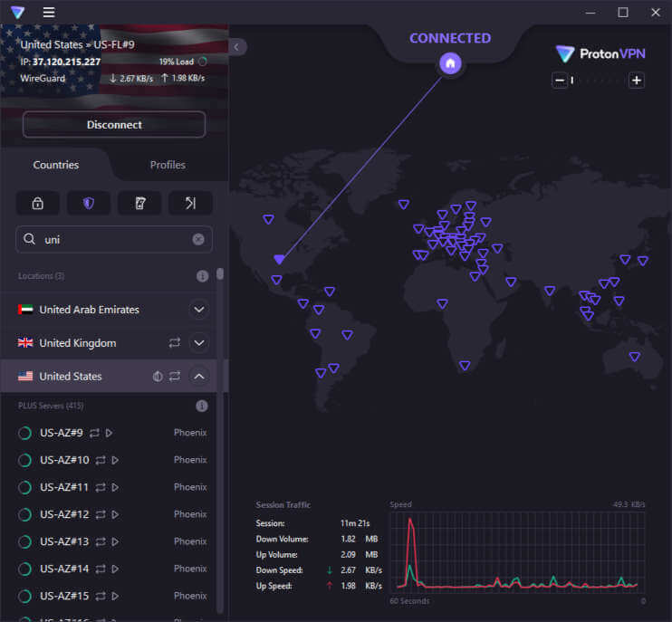
Task: Click the South Africa server map marker
Action: point(465,366)
